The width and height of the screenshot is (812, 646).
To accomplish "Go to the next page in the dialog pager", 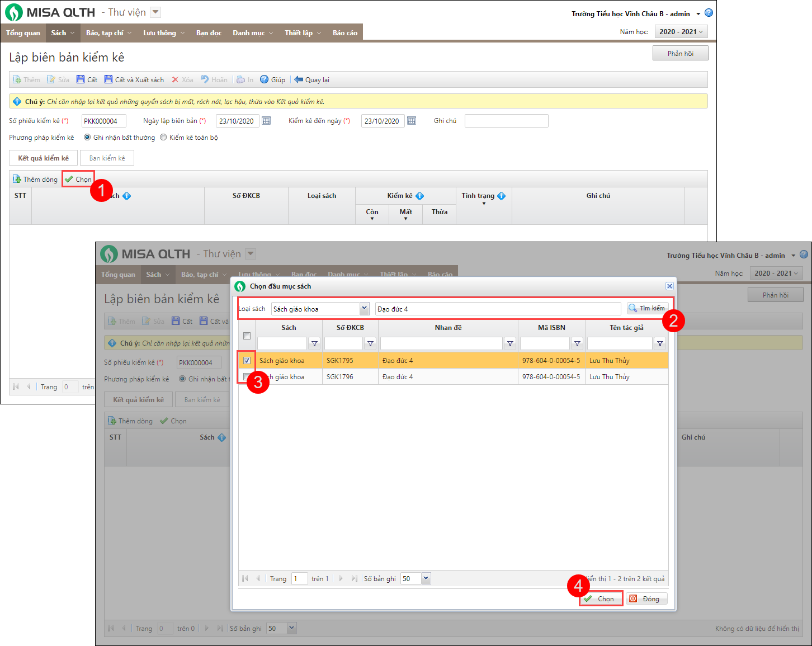I will [x=341, y=578].
